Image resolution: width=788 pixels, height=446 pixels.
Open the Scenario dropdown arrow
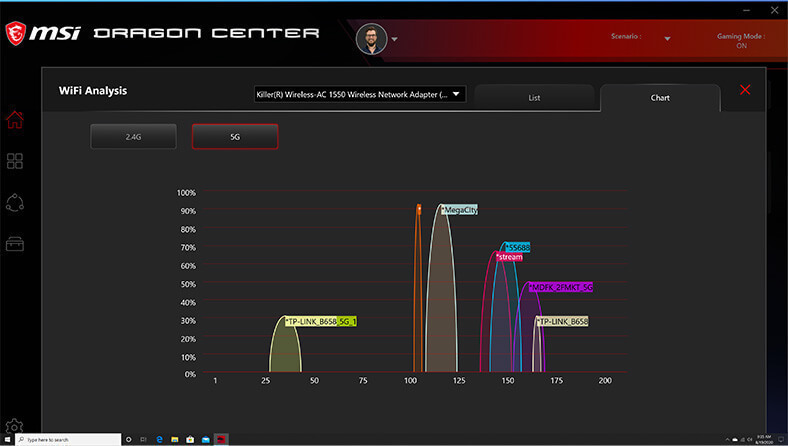pyautogui.click(x=667, y=38)
